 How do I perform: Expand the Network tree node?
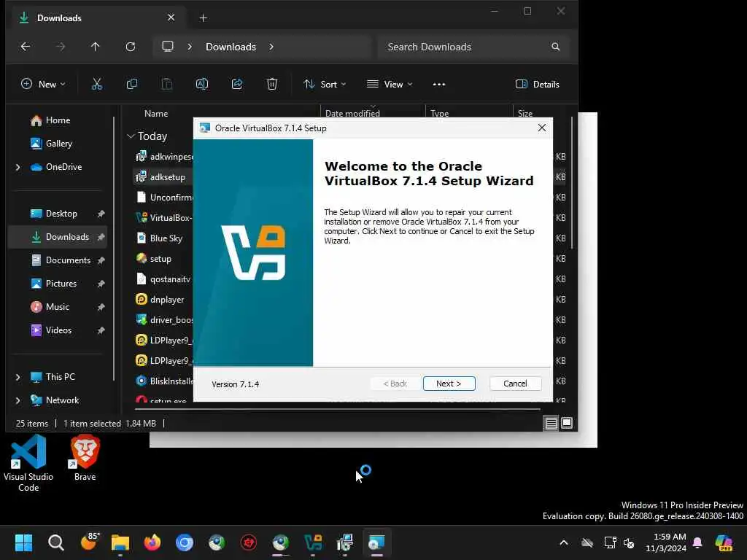tap(18, 400)
